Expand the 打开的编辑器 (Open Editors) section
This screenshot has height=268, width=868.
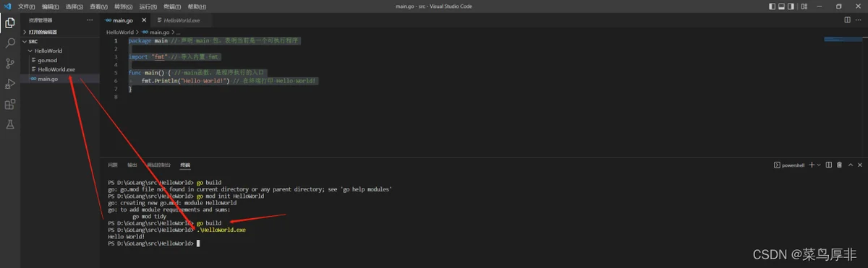coord(60,32)
